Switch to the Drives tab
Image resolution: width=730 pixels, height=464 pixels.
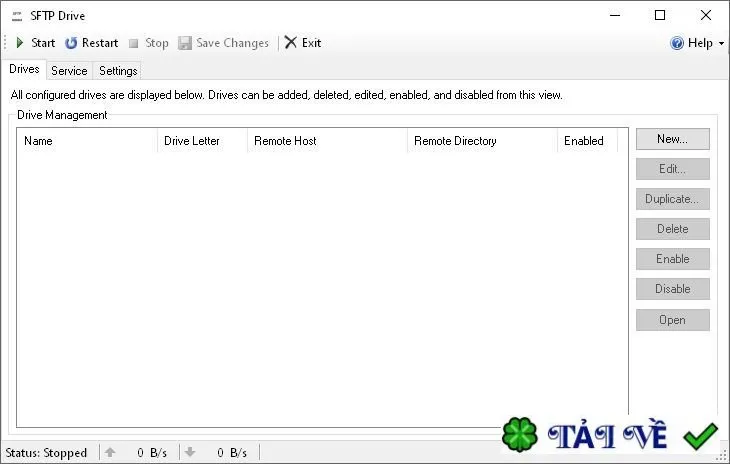pyautogui.click(x=24, y=69)
